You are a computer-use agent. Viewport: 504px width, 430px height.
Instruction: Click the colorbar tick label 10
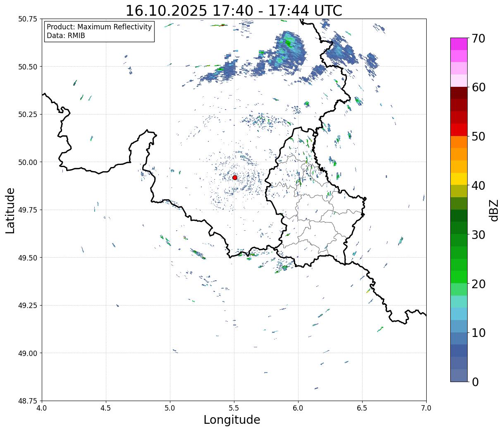[478, 333]
